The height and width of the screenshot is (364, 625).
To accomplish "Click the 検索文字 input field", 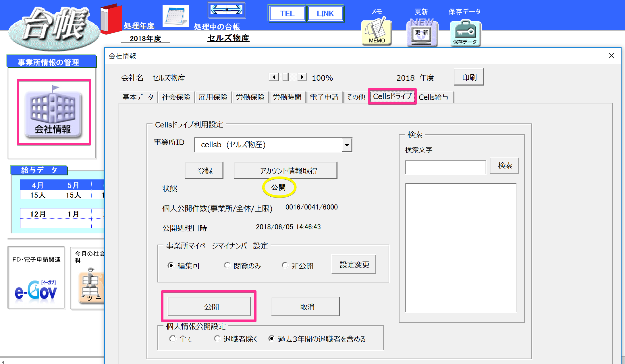I will click(445, 167).
